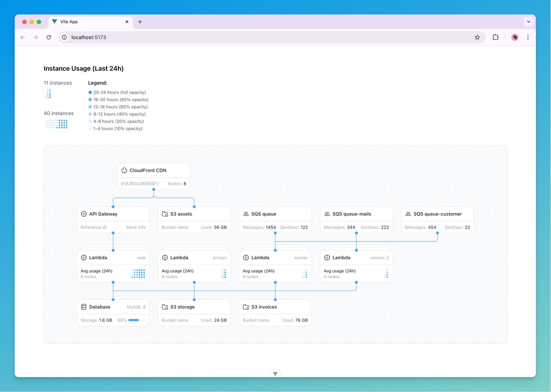Click the Lambda worker-2 bottom connection handle

point(356,282)
